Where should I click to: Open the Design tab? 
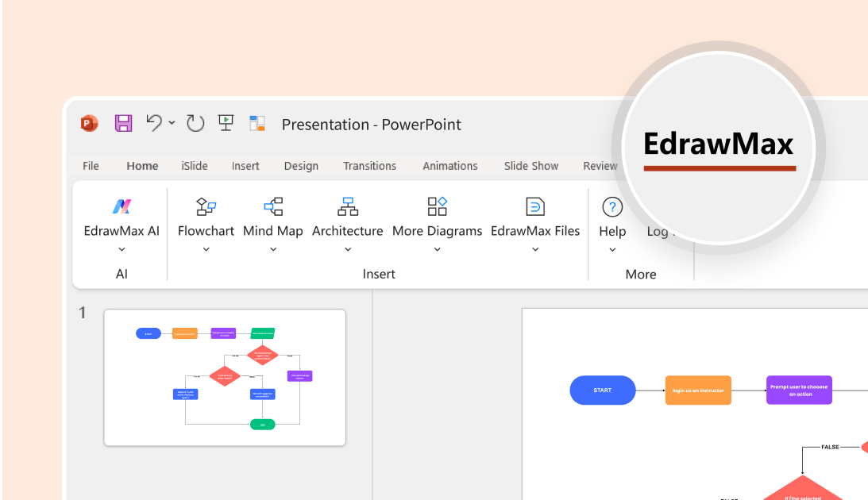pyautogui.click(x=301, y=166)
